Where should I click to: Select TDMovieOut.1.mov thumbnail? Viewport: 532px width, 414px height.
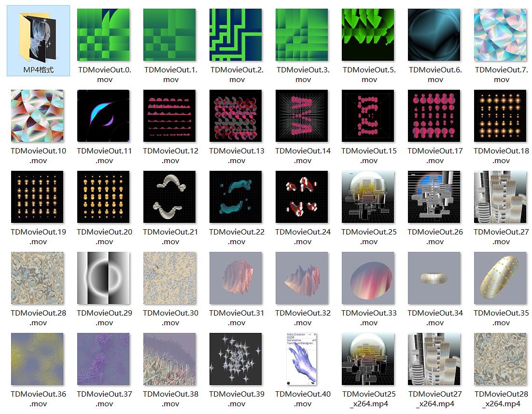click(169, 35)
